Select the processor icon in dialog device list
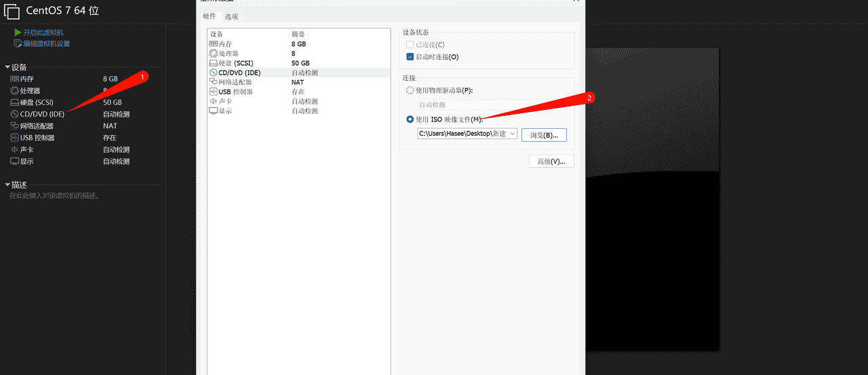 tap(214, 53)
